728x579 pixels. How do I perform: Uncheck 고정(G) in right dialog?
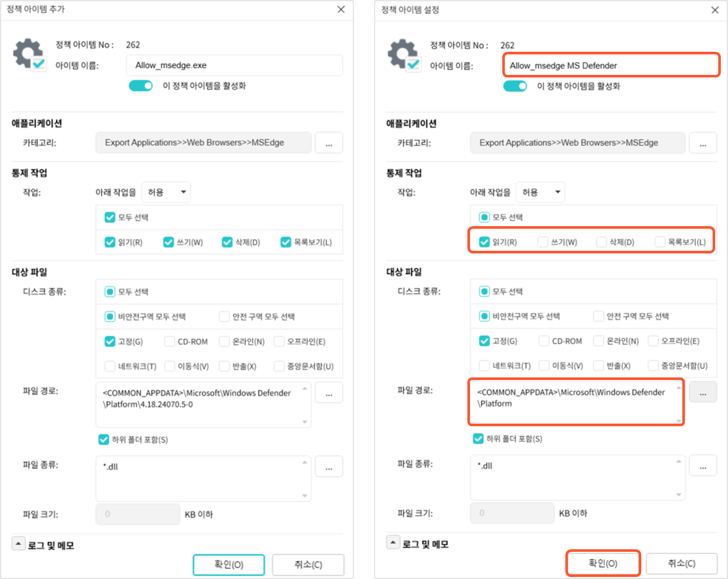tap(484, 341)
